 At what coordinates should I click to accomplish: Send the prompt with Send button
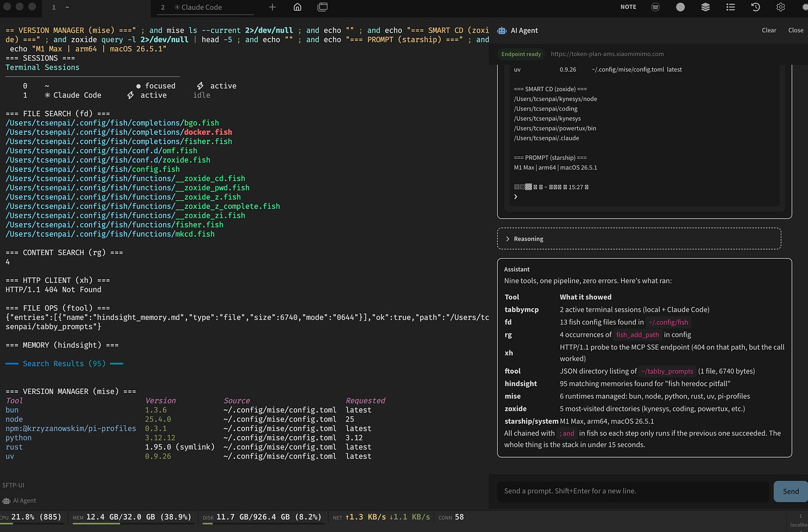(x=791, y=492)
